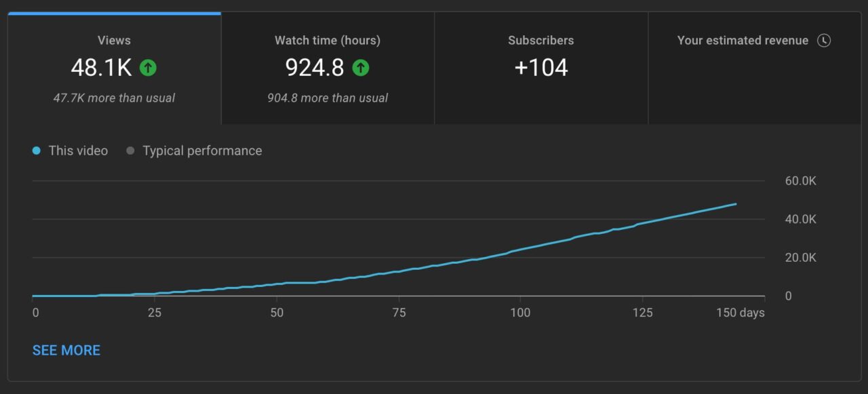Click the +104 subscribers figure
Viewport: 868px width, 394px height.
pos(540,67)
